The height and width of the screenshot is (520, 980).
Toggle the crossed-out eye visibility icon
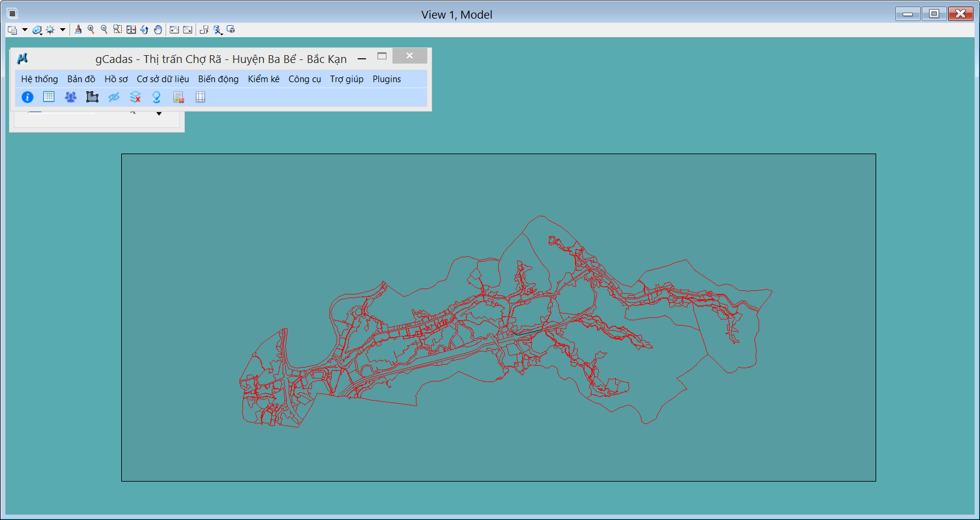pos(113,97)
